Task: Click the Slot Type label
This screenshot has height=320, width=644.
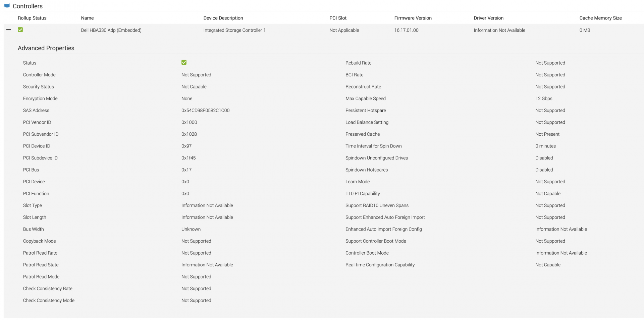Action: coord(33,205)
